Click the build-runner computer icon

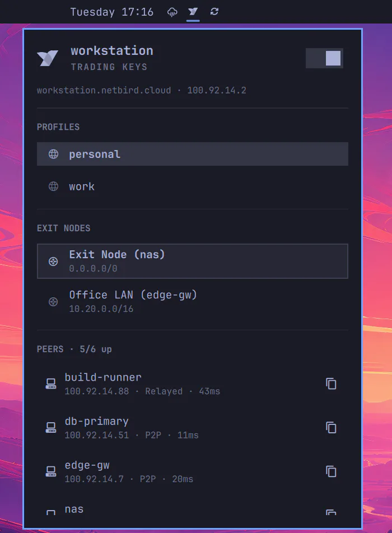(51, 384)
